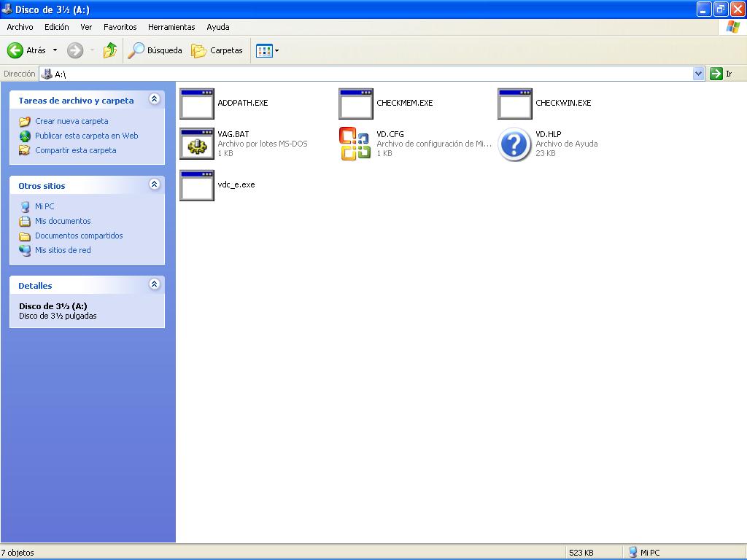The image size is (747, 560).
Task: Click the CHECKMEM.EXE file name
Action: point(405,103)
